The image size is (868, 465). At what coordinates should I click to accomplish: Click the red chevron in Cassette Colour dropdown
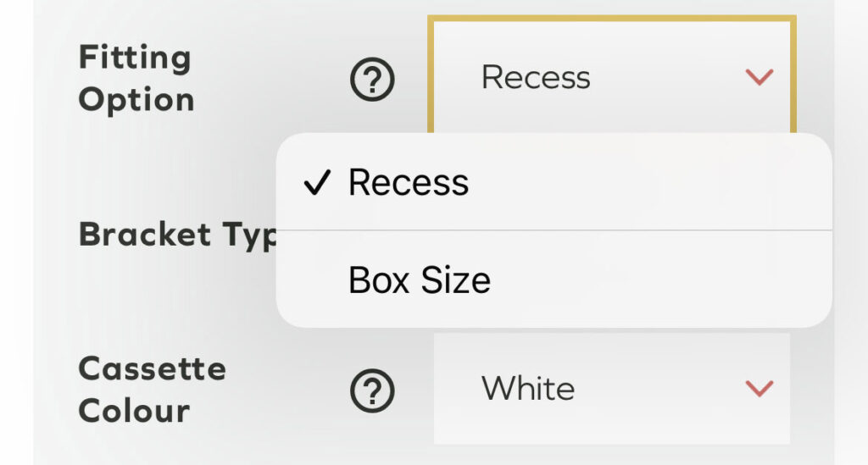click(759, 389)
